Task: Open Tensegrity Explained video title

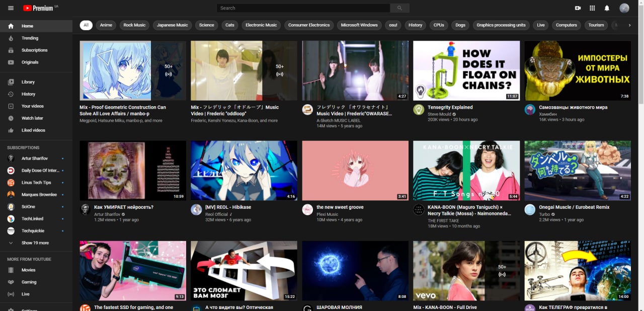Action: coord(450,107)
